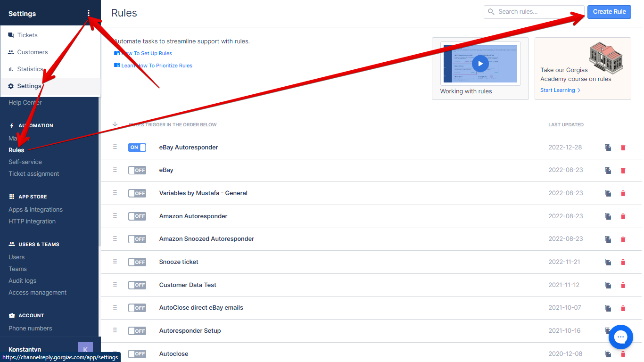Click the drag handle of eBay Autoresponder

[x=115, y=147]
